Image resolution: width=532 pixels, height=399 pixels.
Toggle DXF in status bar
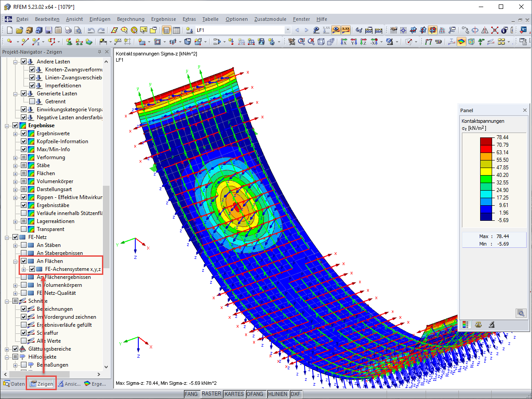click(x=295, y=394)
